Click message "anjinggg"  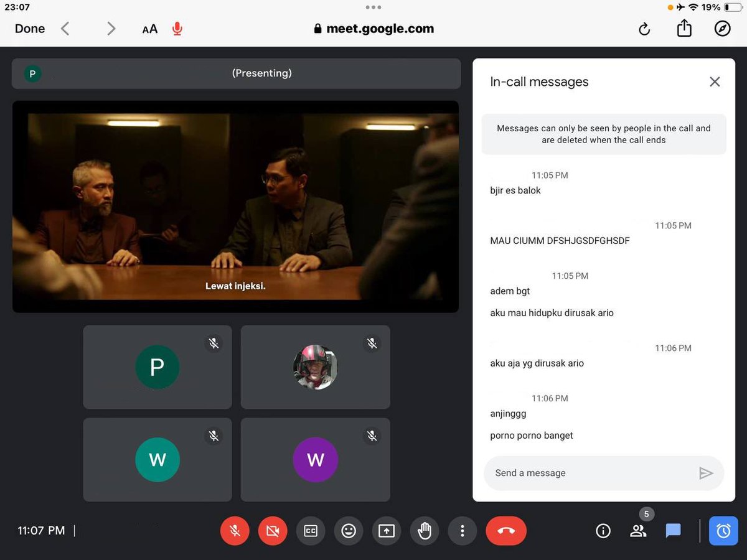tap(508, 413)
